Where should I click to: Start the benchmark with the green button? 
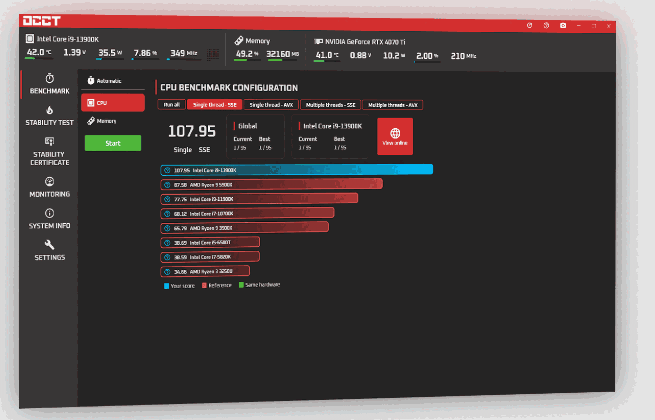click(113, 143)
